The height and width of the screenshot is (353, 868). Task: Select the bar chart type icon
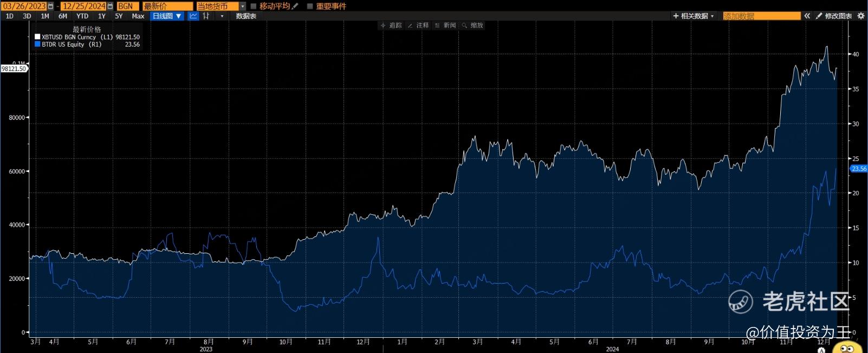(x=206, y=16)
